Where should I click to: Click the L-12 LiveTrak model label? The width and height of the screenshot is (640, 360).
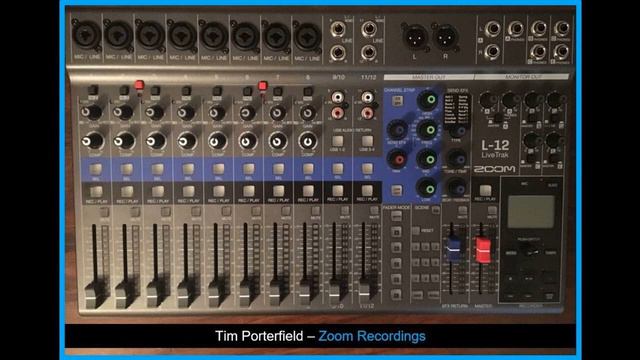click(x=495, y=149)
